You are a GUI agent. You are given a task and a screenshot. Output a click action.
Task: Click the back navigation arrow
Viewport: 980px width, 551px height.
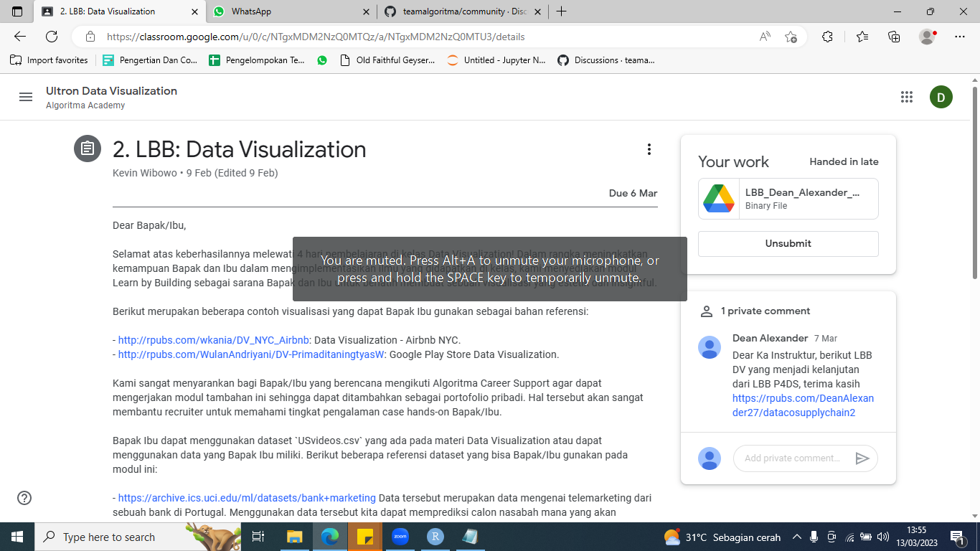click(19, 36)
